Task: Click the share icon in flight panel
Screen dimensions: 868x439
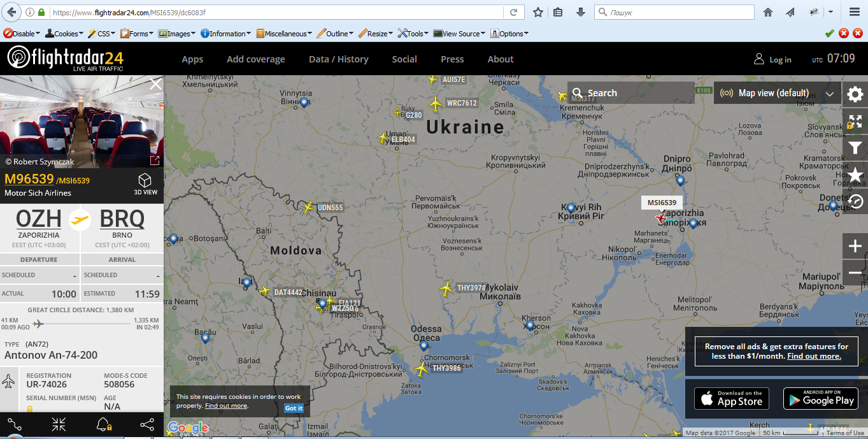Action: click(x=146, y=424)
